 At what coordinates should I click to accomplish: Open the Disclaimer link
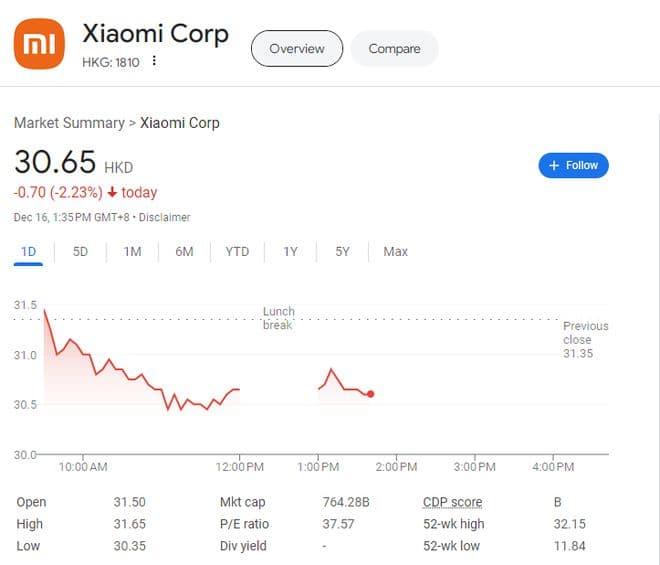pyautogui.click(x=164, y=217)
